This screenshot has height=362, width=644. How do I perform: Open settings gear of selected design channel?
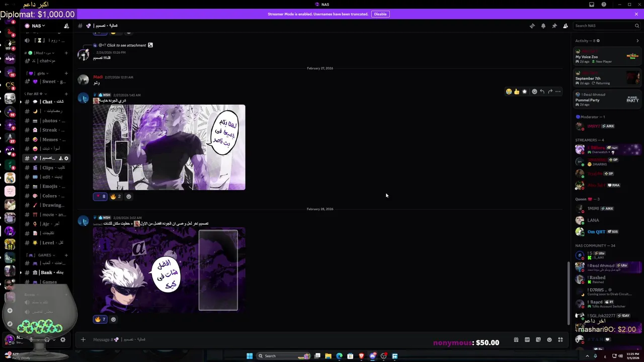coord(66,158)
